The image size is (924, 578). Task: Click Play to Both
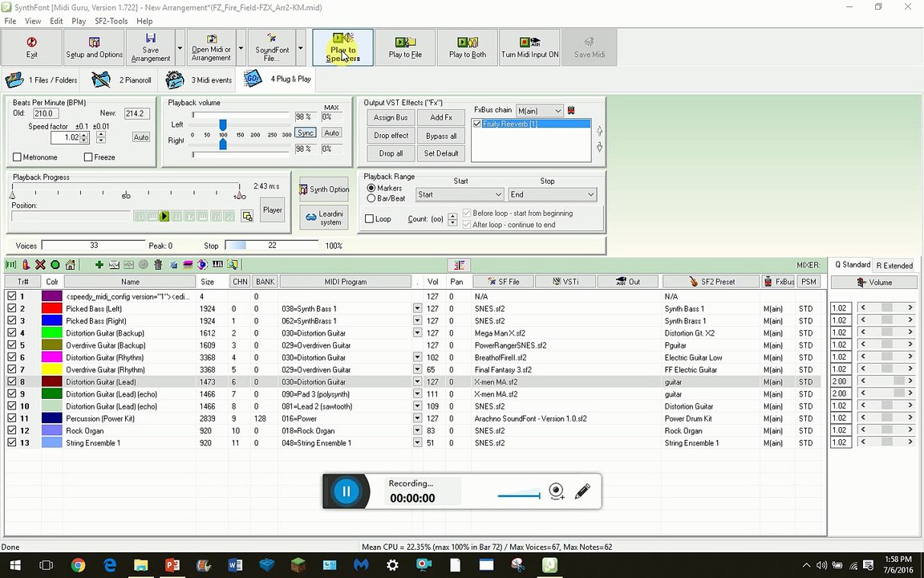click(x=468, y=47)
